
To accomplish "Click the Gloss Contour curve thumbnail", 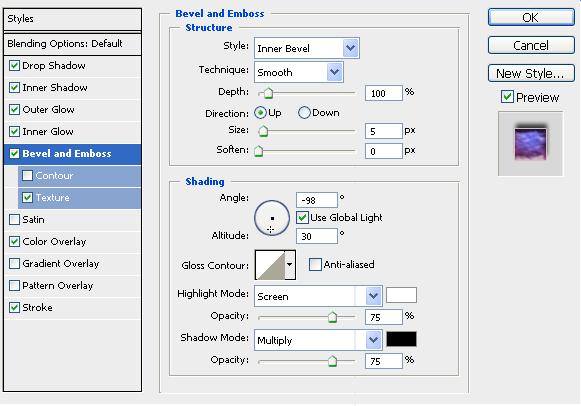I will 270,265.
